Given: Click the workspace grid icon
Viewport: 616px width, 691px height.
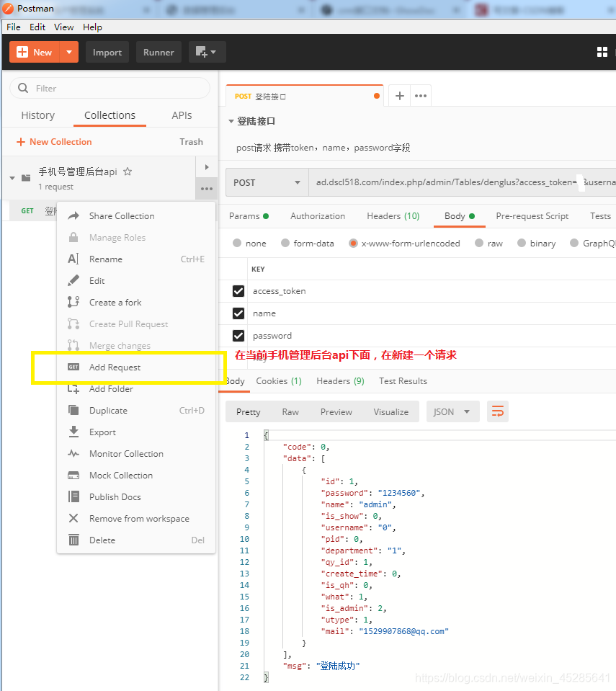Looking at the screenshot, I should [602, 52].
